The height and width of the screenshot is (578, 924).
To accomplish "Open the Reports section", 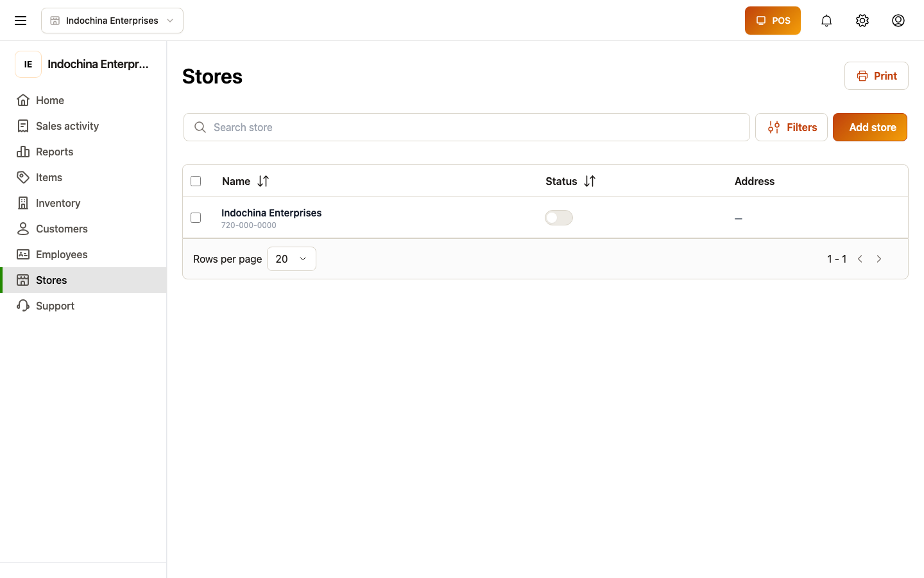I will pyautogui.click(x=83, y=152).
